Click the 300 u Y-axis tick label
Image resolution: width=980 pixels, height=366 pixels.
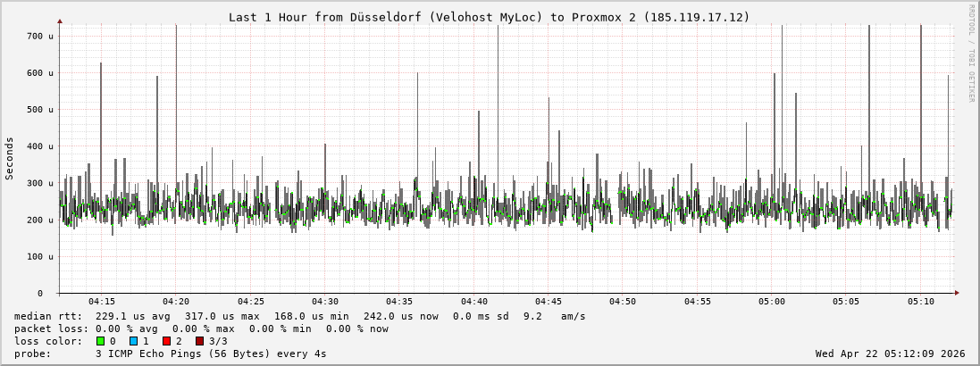click(x=39, y=183)
